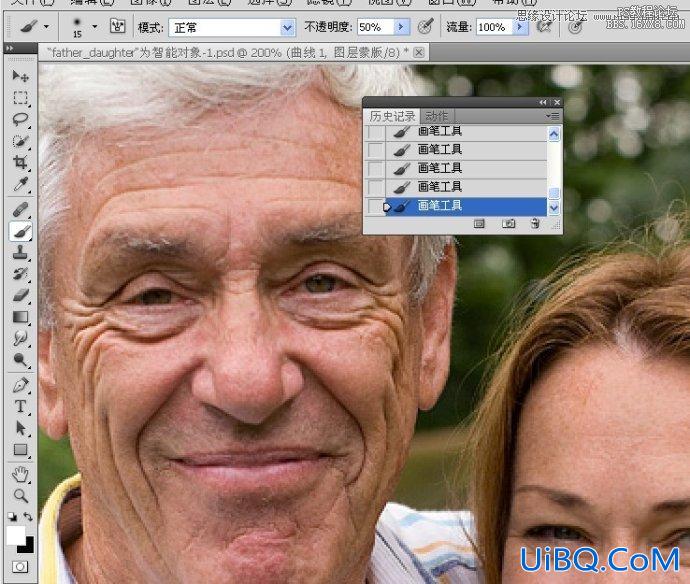This screenshot has width=690, height=584.
Task: Select the Blur tool
Action: click(20, 338)
